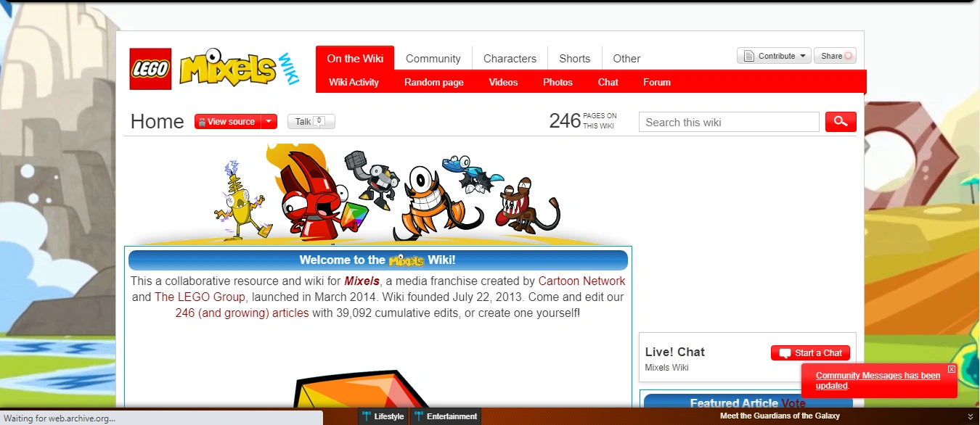Click the Welcome to the Mixels Wiki banner
The height and width of the screenshot is (425, 980).
pyautogui.click(x=377, y=260)
